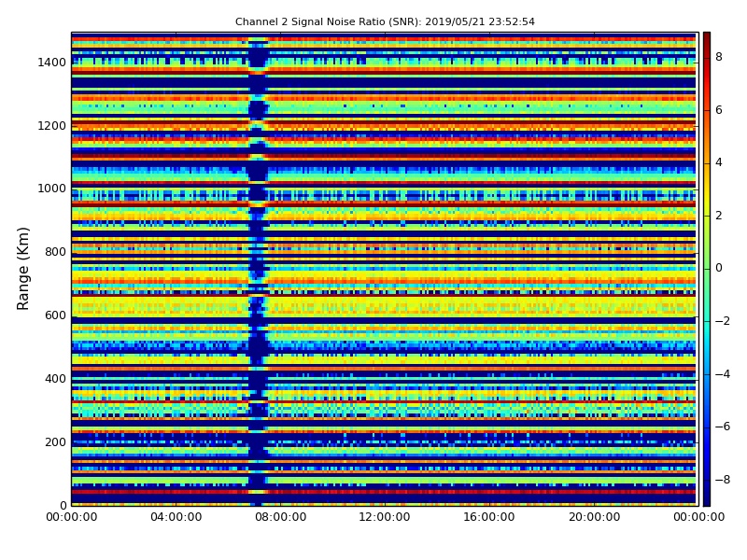Click the 04:00:00 time tick label
Viewport: 747px width, 560px height.
point(176,517)
